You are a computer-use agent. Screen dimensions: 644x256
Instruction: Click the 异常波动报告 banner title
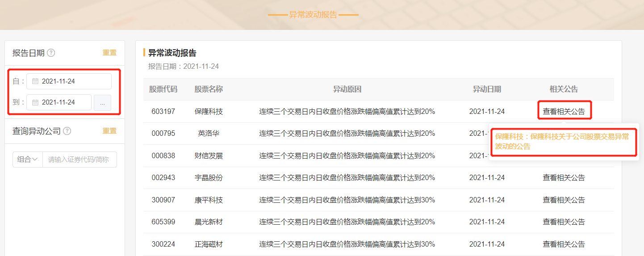coord(313,15)
